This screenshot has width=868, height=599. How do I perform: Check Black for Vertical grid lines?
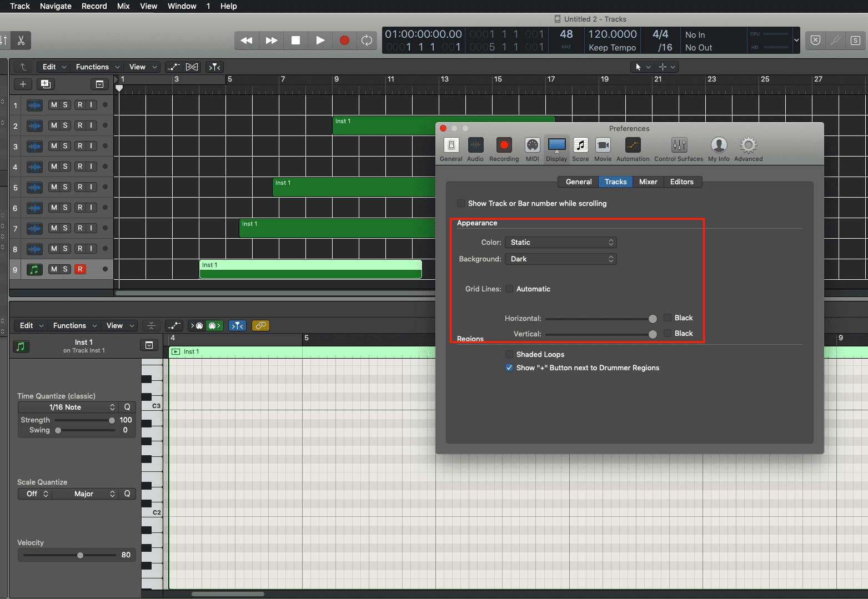(x=668, y=333)
